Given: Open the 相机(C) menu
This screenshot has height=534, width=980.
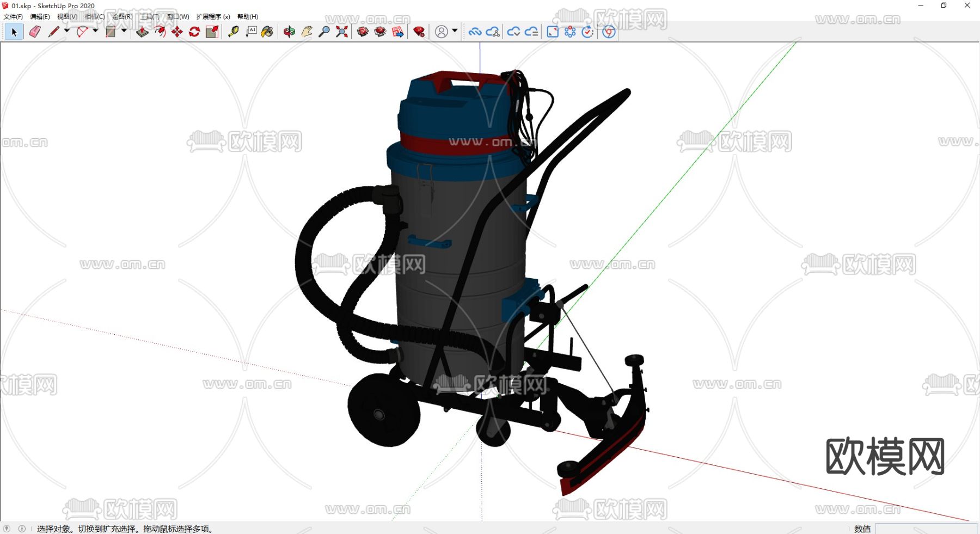Looking at the screenshot, I should 95,17.
